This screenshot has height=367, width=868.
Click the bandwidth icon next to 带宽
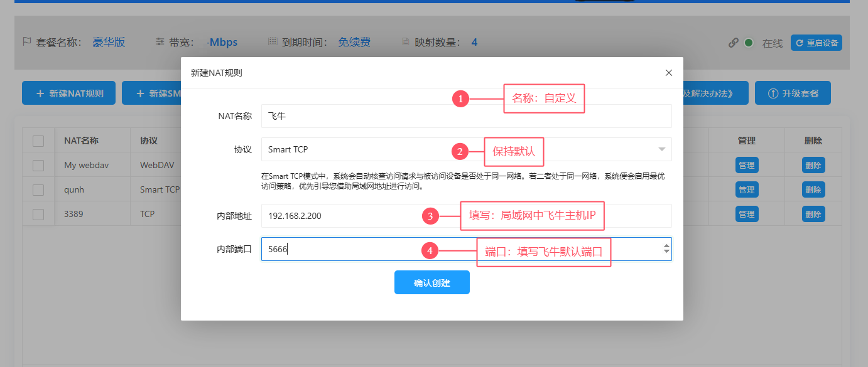click(x=160, y=42)
